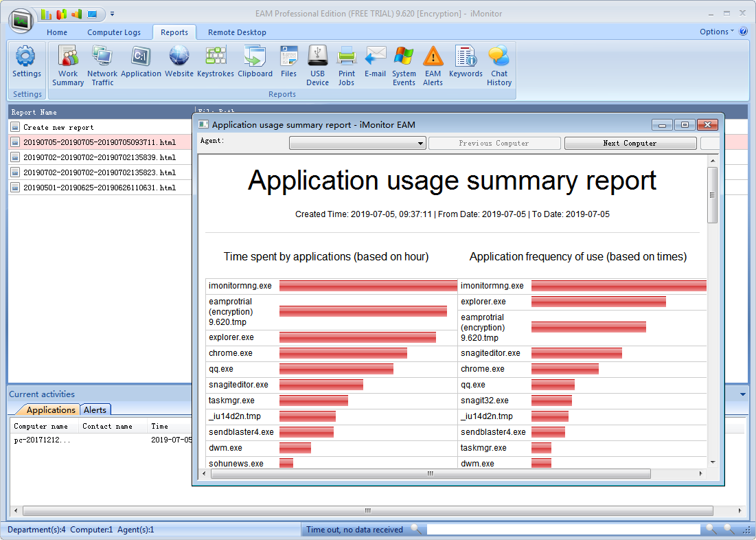Click the Contact name column header

(x=113, y=427)
